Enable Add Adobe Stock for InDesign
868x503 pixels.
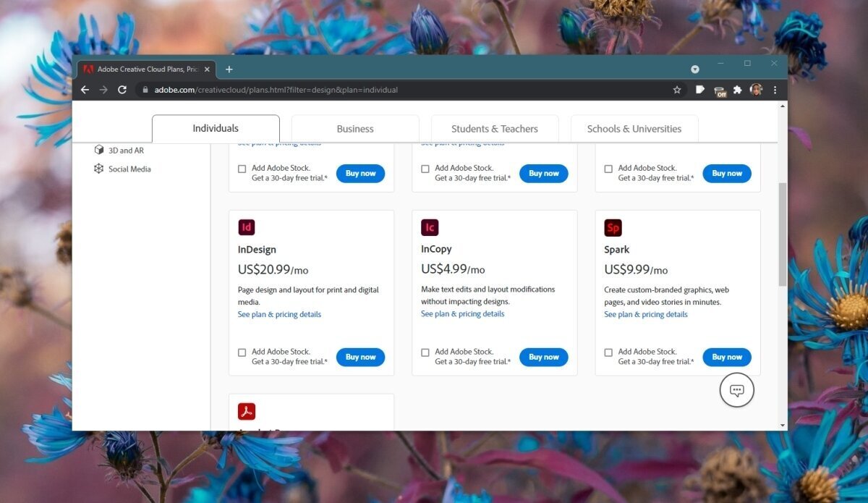(242, 352)
